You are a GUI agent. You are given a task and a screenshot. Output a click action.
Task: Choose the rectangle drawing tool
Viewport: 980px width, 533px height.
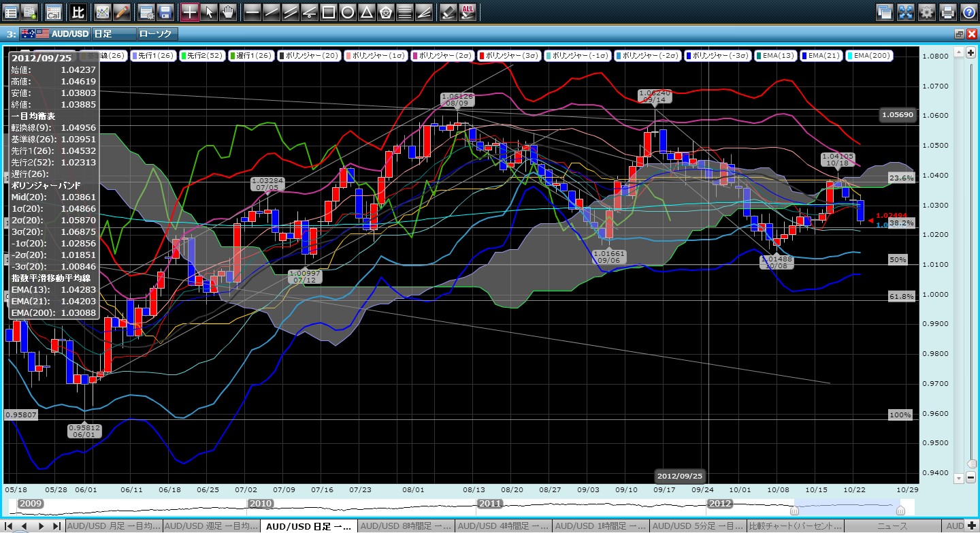(x=328, y=12)
